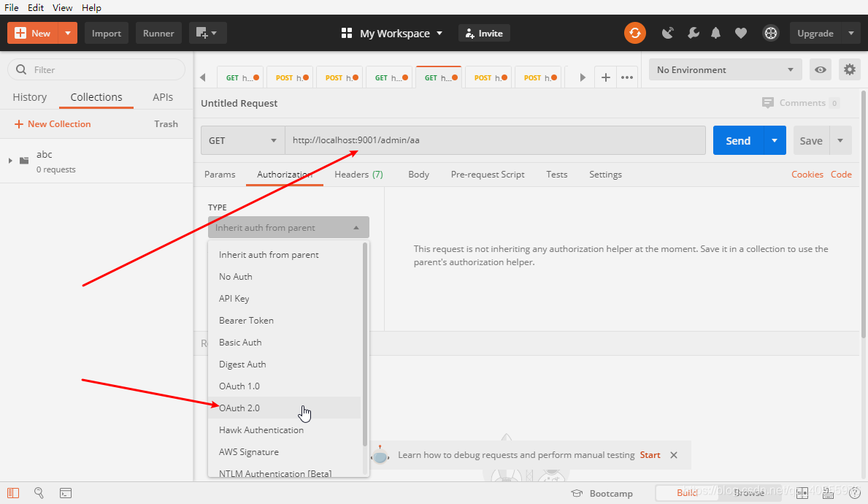Click the Start link for debug requests tutorial
The width and height of the screenshot is (868, 504).
tap(650, 454)
